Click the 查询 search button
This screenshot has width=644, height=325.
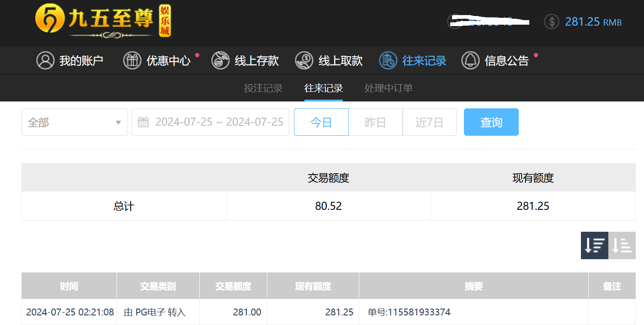click(491, 122)
